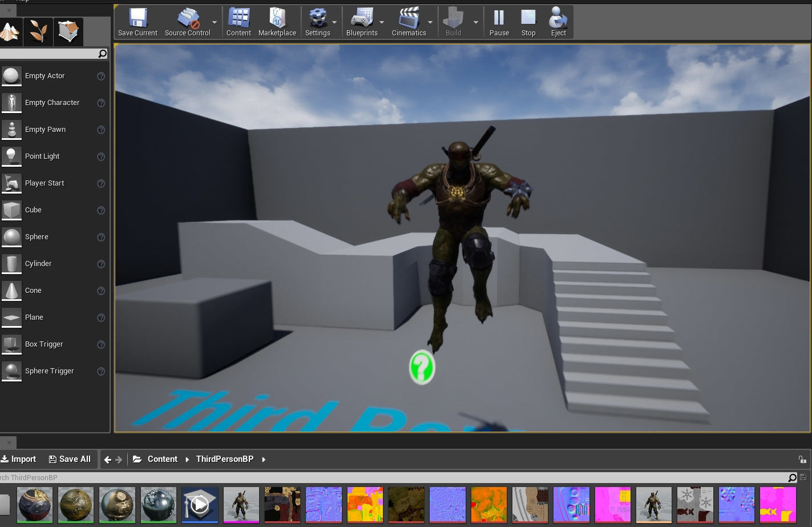Switch to Geometry Editing mode tab
The image size is (812, 527).
pos(68,31)
